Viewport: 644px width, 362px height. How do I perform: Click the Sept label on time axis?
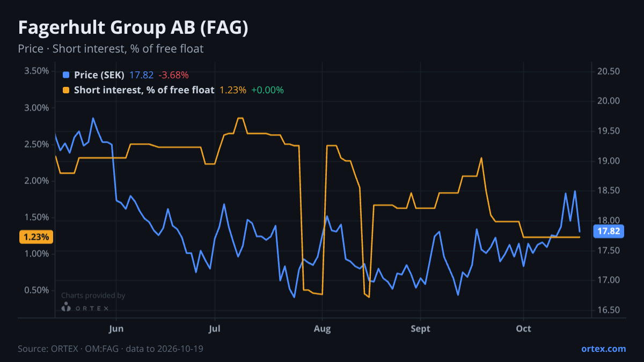coord(420,329)
